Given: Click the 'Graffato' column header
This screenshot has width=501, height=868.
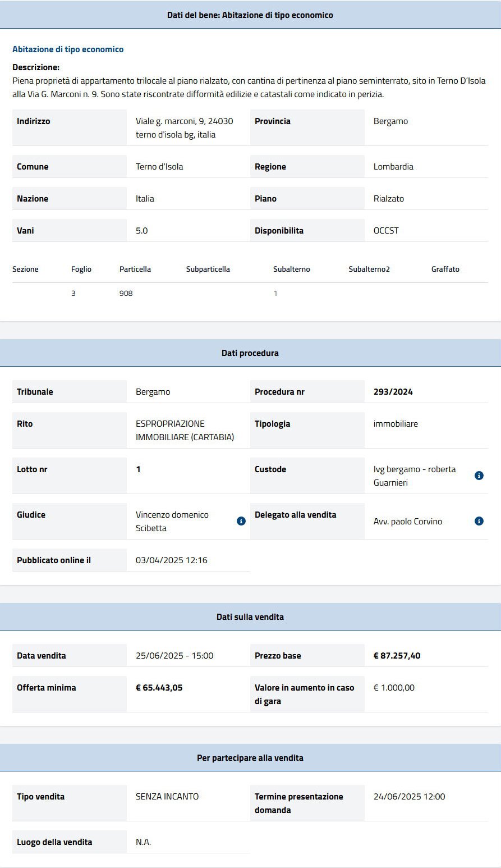Looking at the screenshot, I should [445, 269].
